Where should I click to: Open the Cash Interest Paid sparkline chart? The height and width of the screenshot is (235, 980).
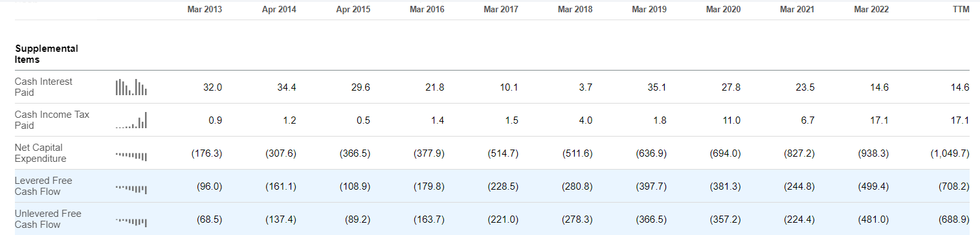pyautogui.click(x=131, y=87)
